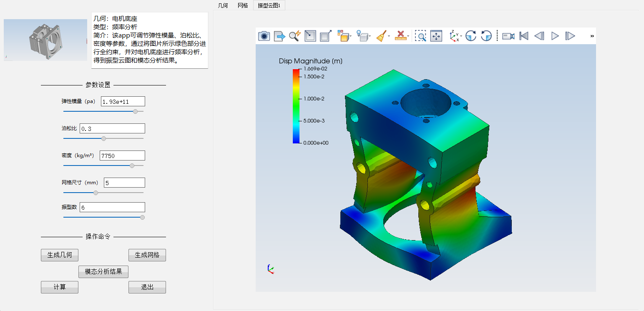The height and width of the screenshot is (311, 644).
Task: Click the legend maximum value 1.669e-02
Action: coord(315,69)
